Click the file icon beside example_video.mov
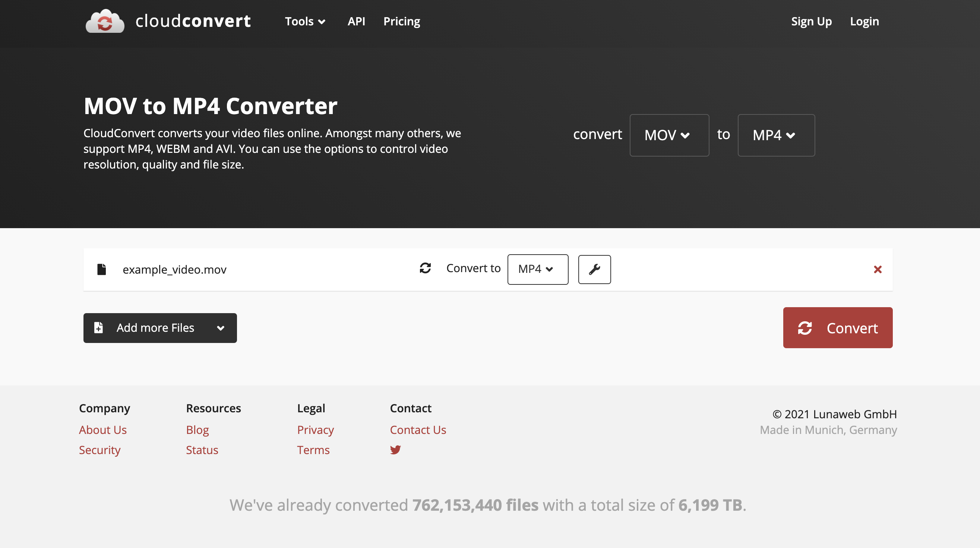The width and height of the screenshot is (980, 548). (102, 269)
